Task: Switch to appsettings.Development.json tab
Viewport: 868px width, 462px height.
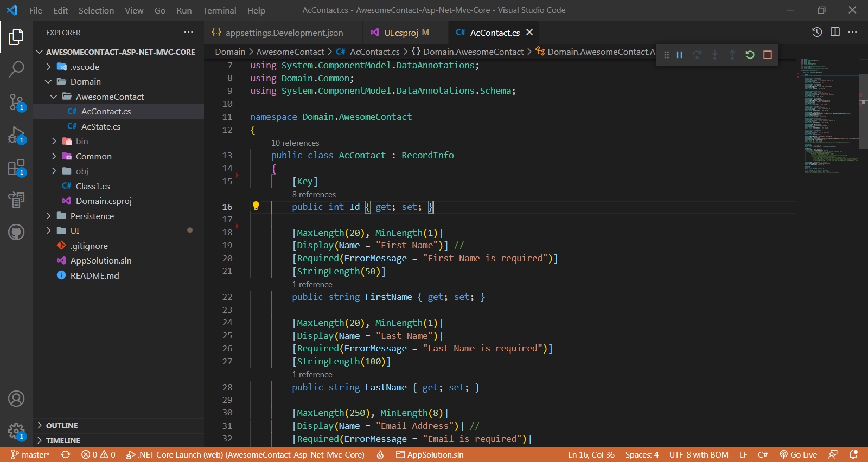Action: point(283,33)
